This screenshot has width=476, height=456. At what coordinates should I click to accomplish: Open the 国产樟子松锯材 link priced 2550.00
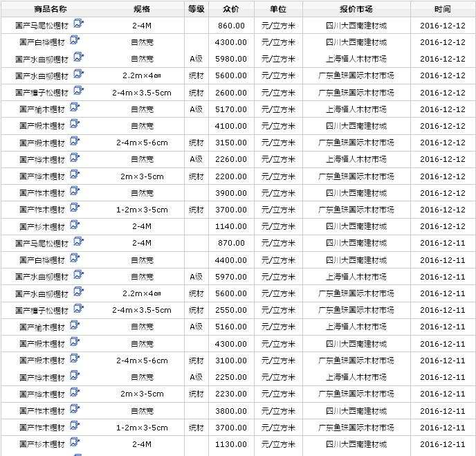(42, 311)
